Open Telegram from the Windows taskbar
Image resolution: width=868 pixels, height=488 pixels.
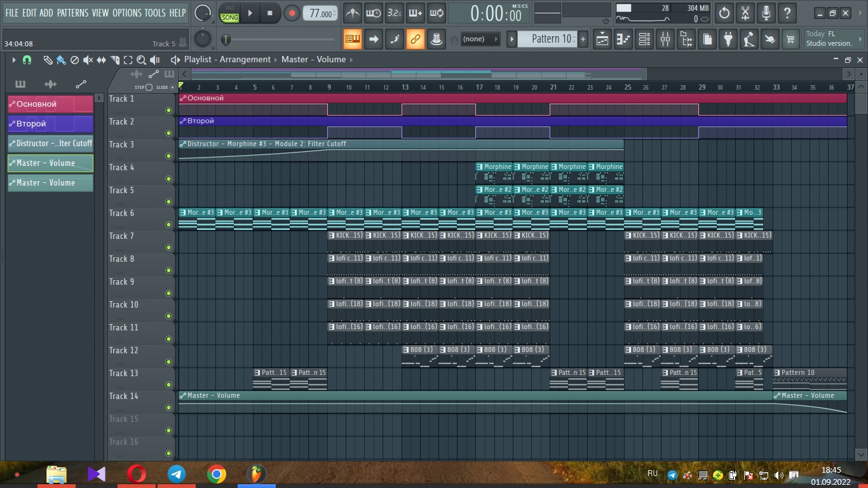177,474
